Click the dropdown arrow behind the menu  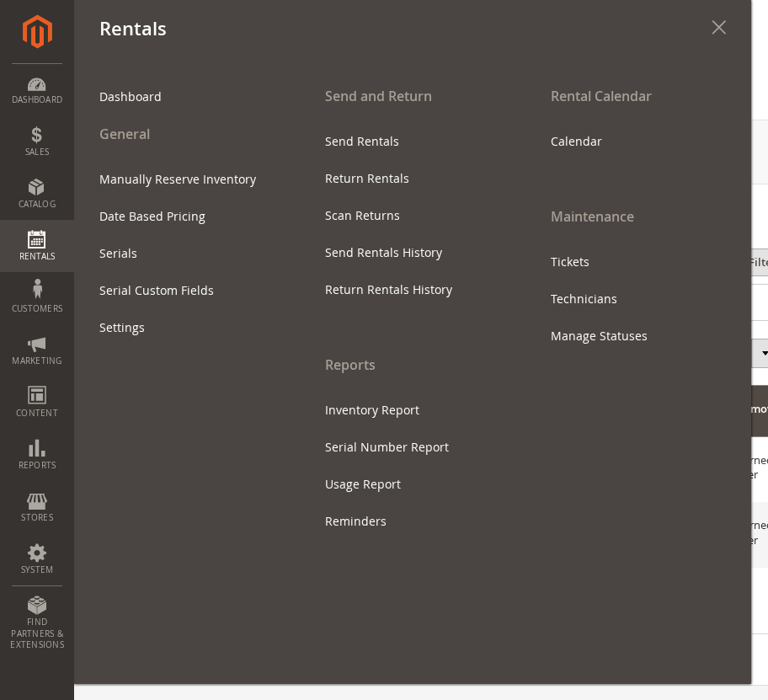click(764, 353)
